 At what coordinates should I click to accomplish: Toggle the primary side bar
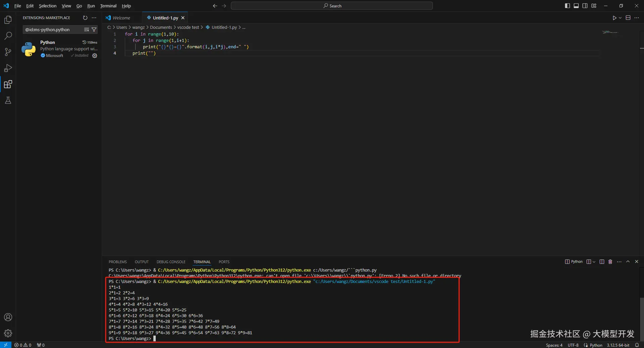pos(567,6)
